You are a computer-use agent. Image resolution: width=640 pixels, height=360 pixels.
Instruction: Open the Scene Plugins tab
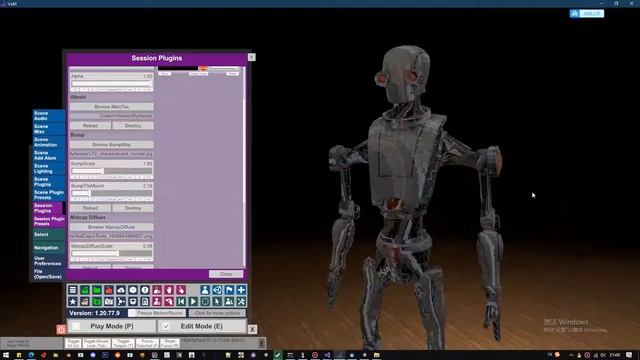pyautogui.click(x=49, y=182)
